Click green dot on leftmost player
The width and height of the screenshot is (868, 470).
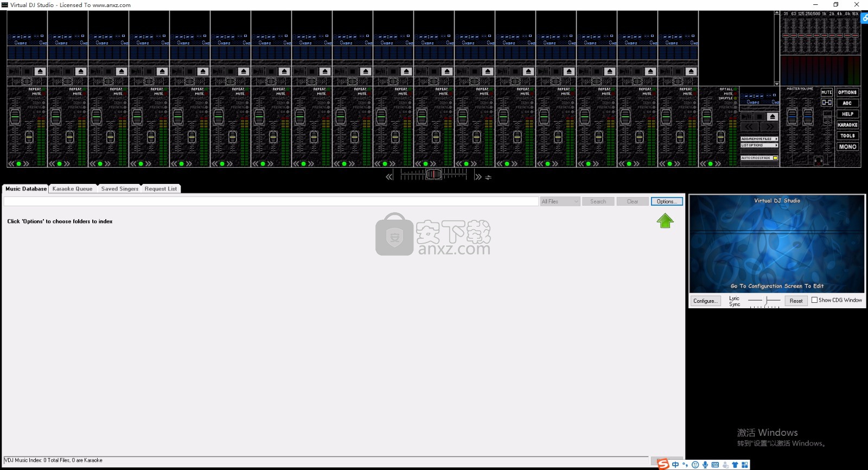click(18, 163)
